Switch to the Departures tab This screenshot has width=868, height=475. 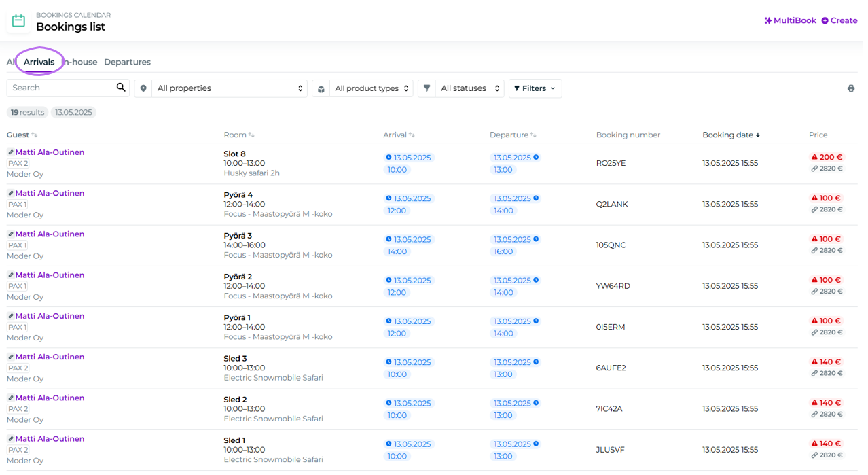tap(128, 62)
